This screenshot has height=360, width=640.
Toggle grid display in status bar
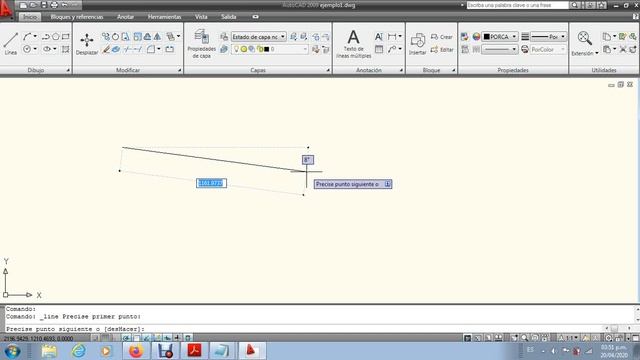[x=105, y=338]
